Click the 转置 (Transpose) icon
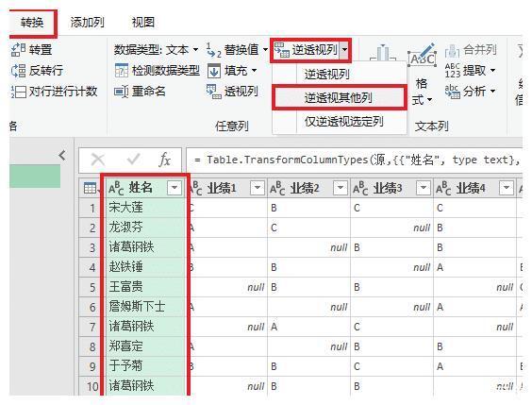This screenshot has width=532, height=405. tap(18, 50)
